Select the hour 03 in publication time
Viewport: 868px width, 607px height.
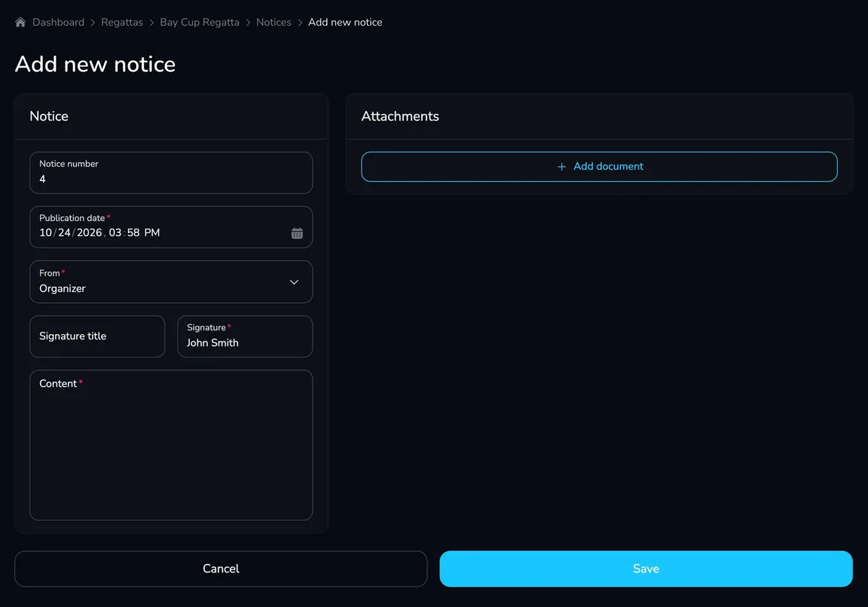(x=115, y=232)
